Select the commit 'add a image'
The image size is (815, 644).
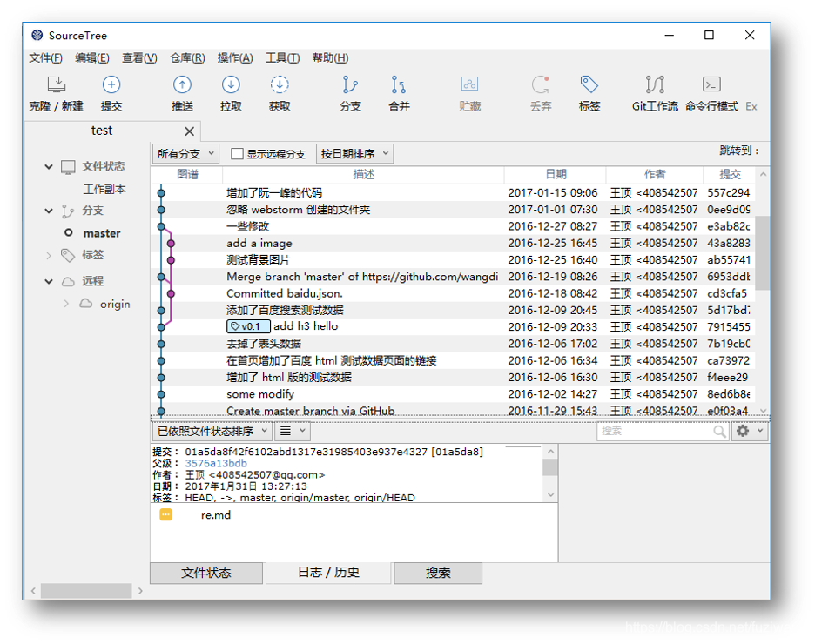(x=454, y=243)
